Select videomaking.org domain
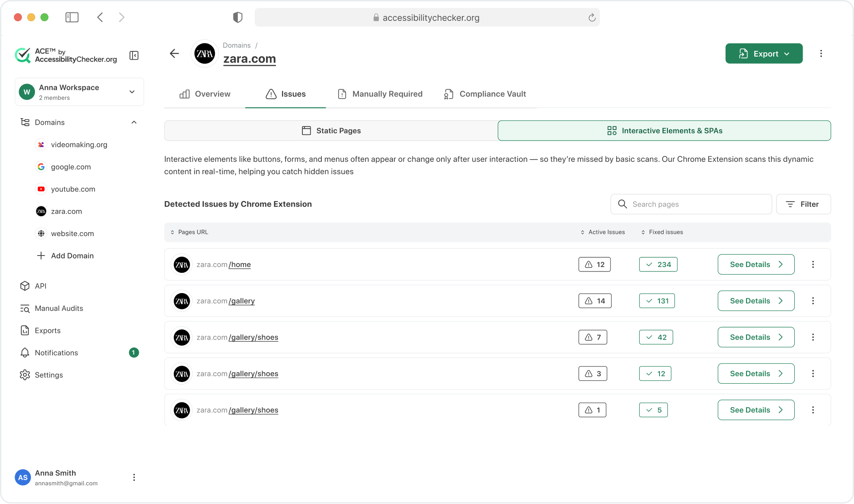Screen dimensions: 854x504 tap(72, 145)
